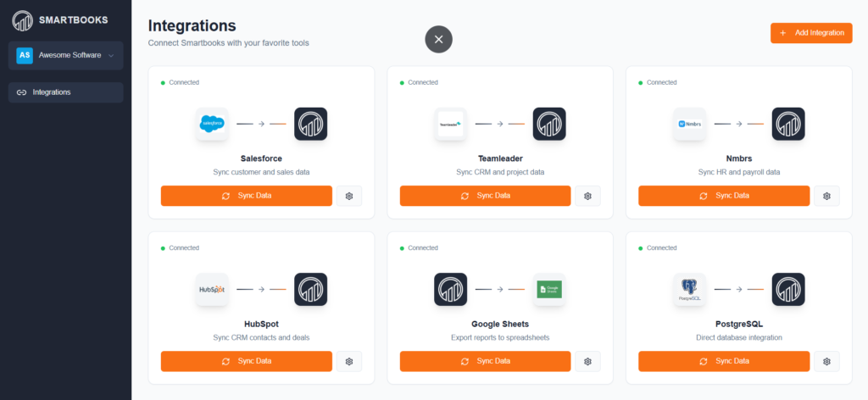Open HubSpot integration settings gear

coord(349,361)
